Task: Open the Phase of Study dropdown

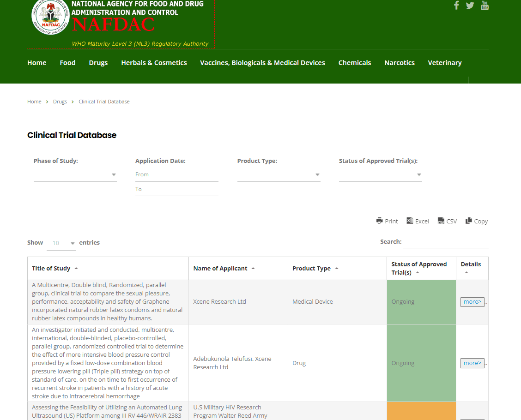Action: [75, 174]
